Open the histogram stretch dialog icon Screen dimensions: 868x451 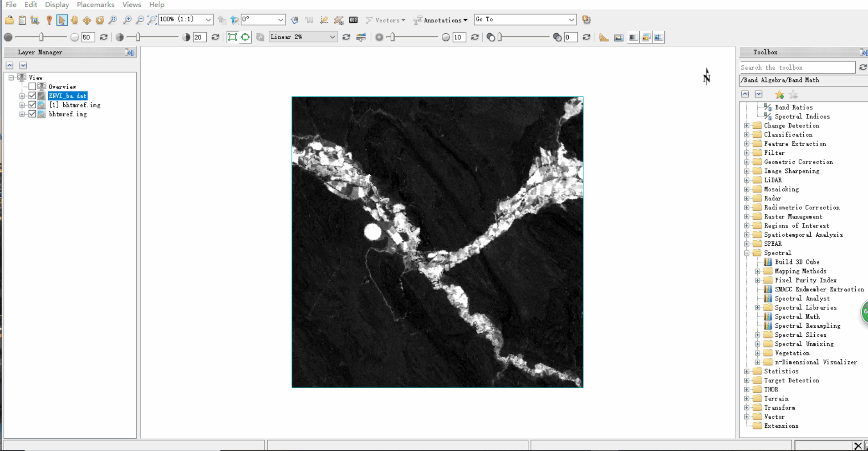[x=361, y=37]
